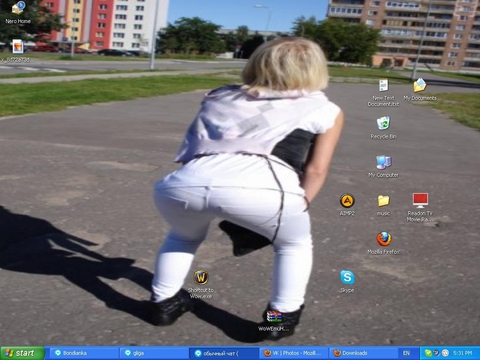Click the green Skype status tray icon
This screenshot has width=480, height=360.
[428, 353]
